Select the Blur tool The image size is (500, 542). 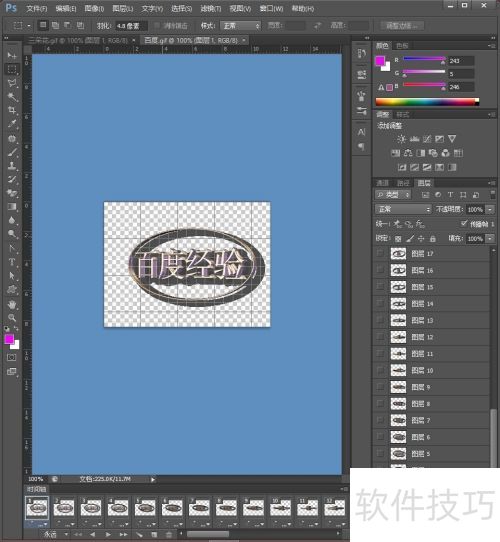(x=12, y=221)
